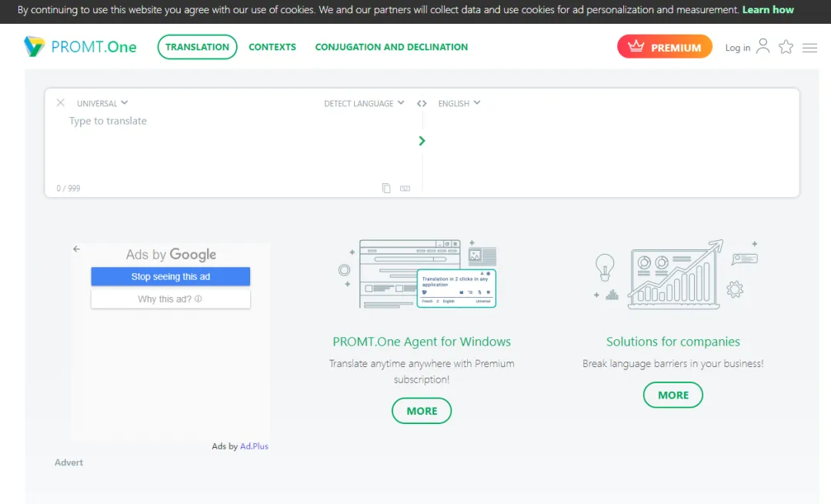Viewport: 831px width, 504px height.
Task: Click the ad back arrow
Action: [x=76, y=249]
